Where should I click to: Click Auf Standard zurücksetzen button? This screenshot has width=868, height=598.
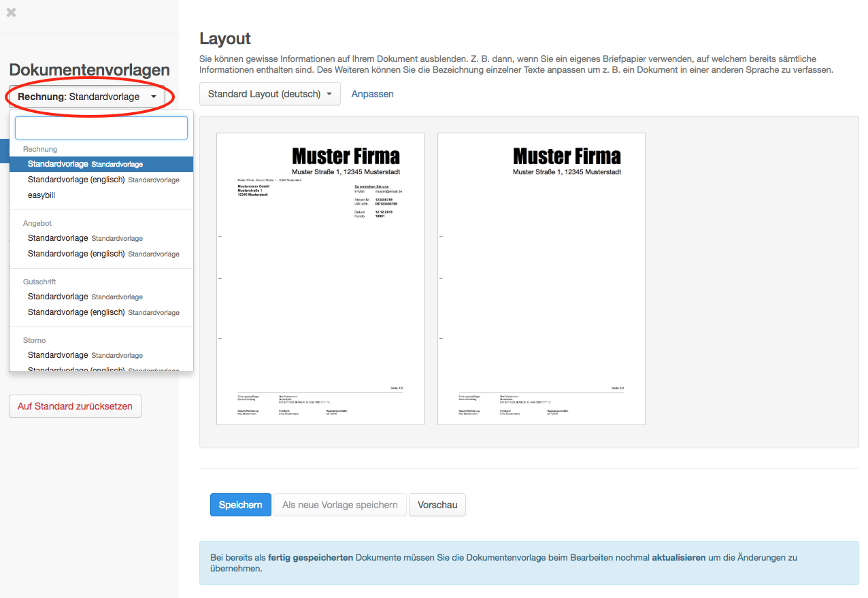point(75,406)
